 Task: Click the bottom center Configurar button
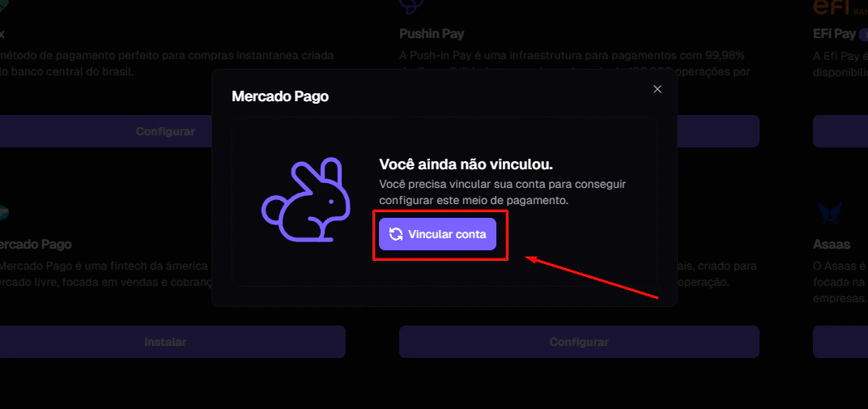click(579, 342)
